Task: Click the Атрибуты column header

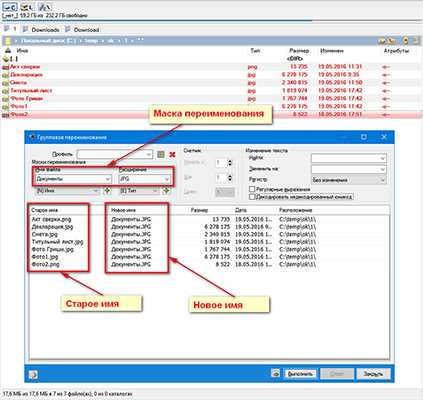Action: (396, 51)
